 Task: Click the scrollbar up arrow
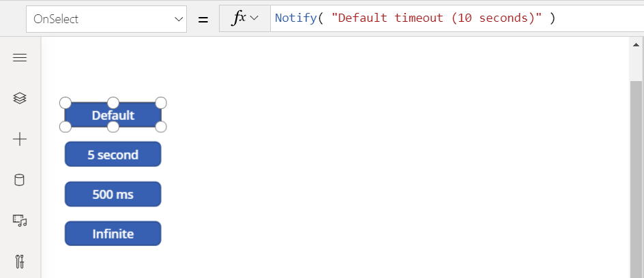point(636,45)
